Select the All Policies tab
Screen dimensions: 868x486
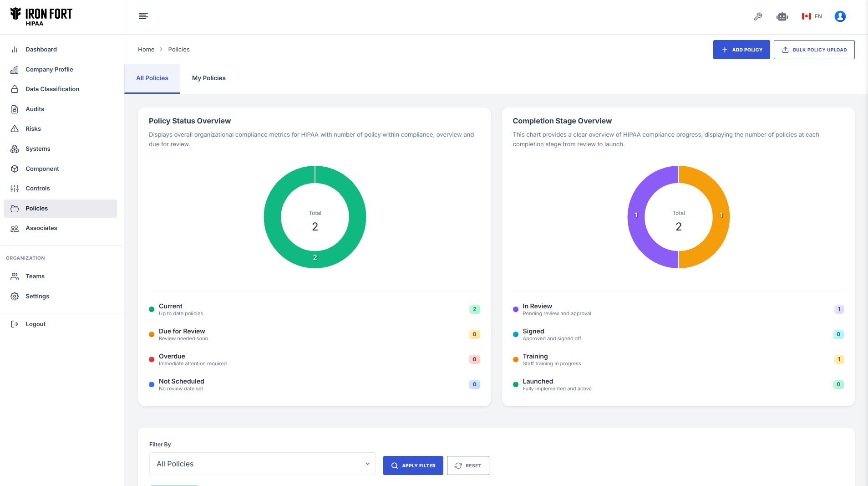pos(152,78)
